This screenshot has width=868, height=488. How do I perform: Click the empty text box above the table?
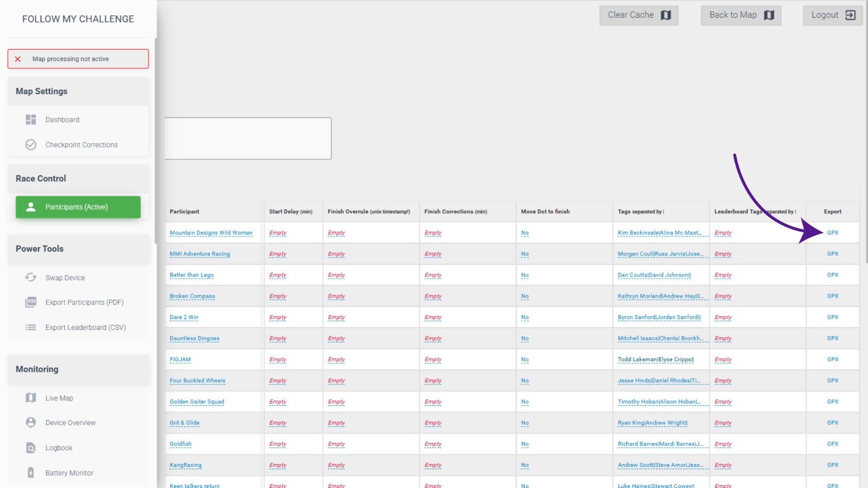[x=248, y=138]
